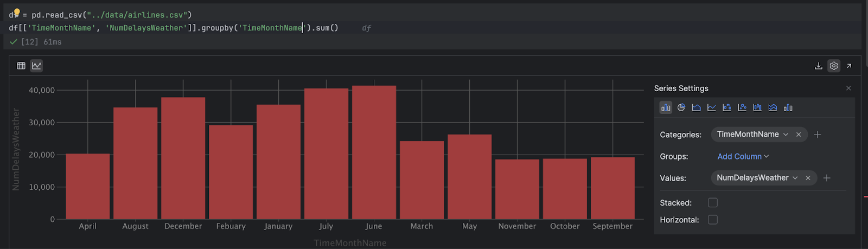The height and width of the screenshot is (249, 868).
Task: Add another Values column with plus
Action: click(827, 178)
